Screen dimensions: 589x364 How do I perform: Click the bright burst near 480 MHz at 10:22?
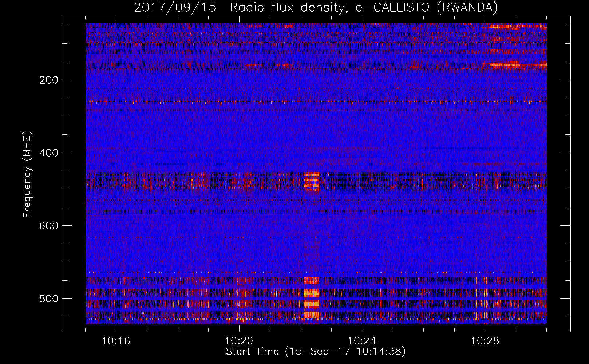(x=311, y=182)
